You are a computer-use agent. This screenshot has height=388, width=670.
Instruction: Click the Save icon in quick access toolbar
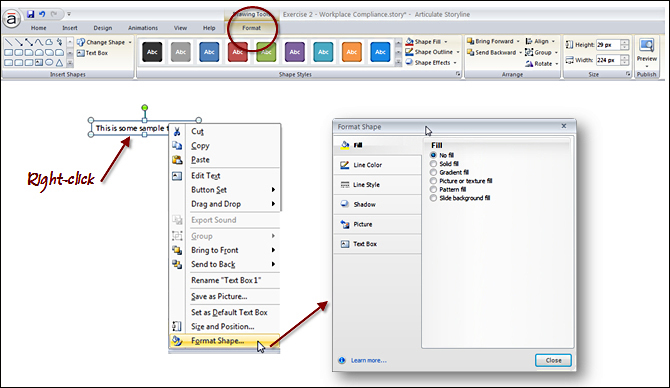(x=30, y=14)
